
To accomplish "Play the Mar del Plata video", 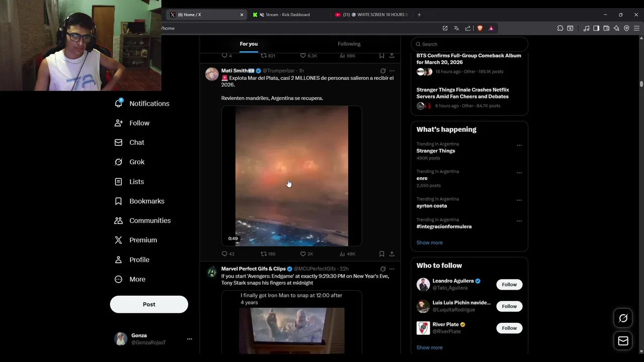I will point(292,176).
